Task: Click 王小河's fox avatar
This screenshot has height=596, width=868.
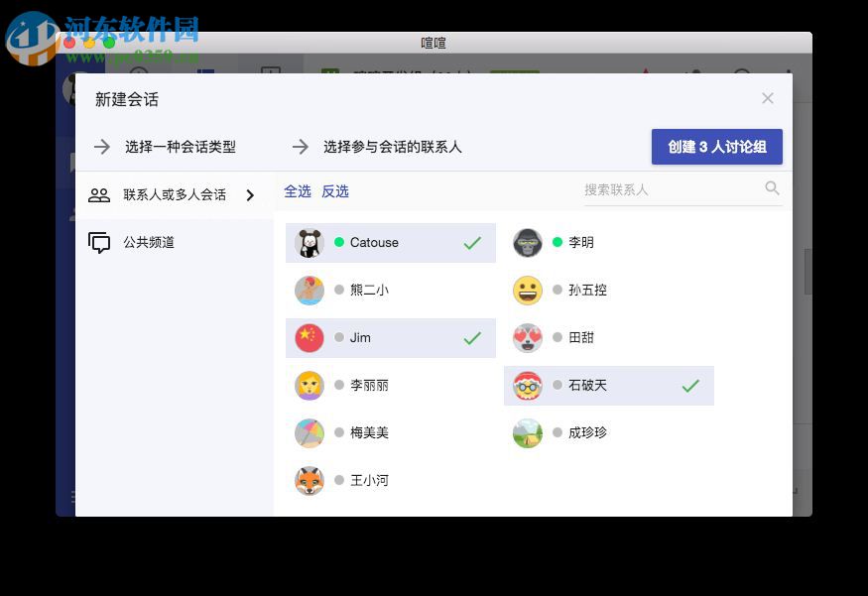Action: pyautogui.click(x=310, y=480)
